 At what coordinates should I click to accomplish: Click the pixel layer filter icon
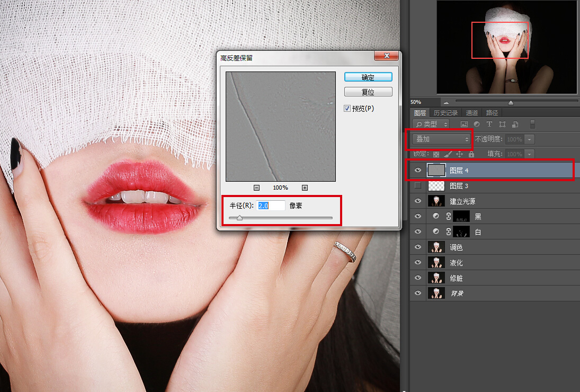coord(464,124)
